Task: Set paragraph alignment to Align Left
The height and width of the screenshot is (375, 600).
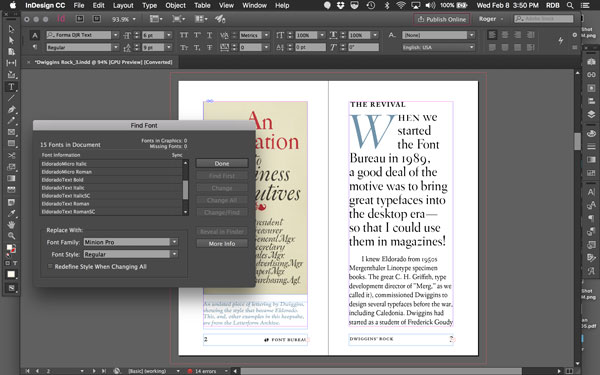Action: (492, 35)
